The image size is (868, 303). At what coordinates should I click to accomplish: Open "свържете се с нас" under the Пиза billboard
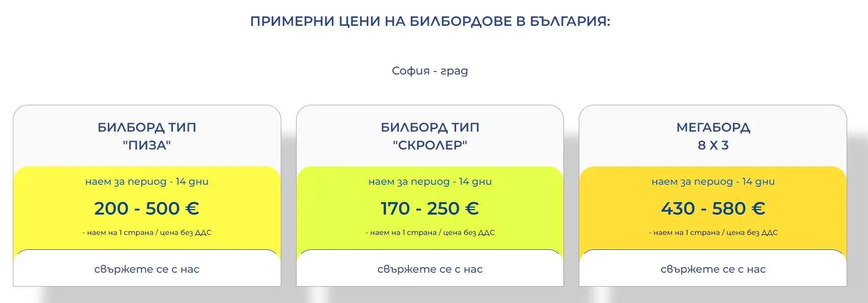(147, 269)
